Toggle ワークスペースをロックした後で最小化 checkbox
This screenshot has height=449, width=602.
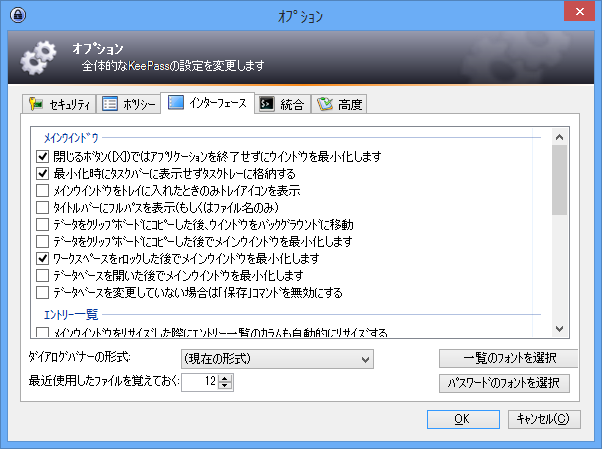[42, 259]
